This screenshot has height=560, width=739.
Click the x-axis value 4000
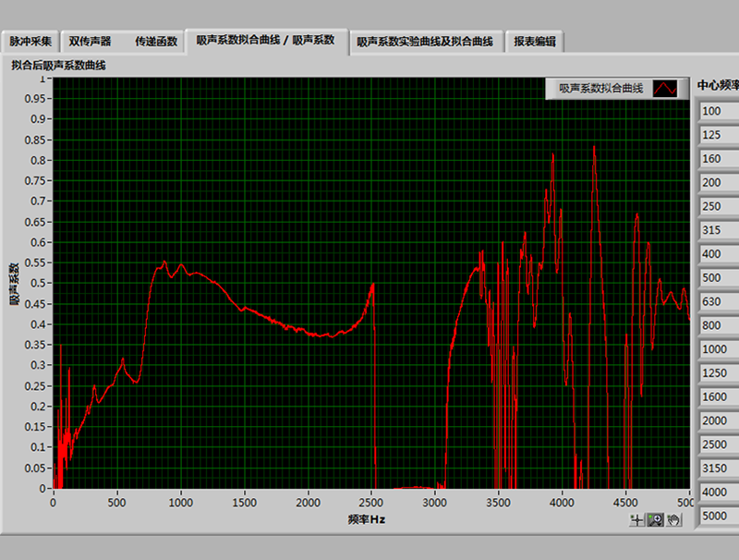[x=563, y=503]
